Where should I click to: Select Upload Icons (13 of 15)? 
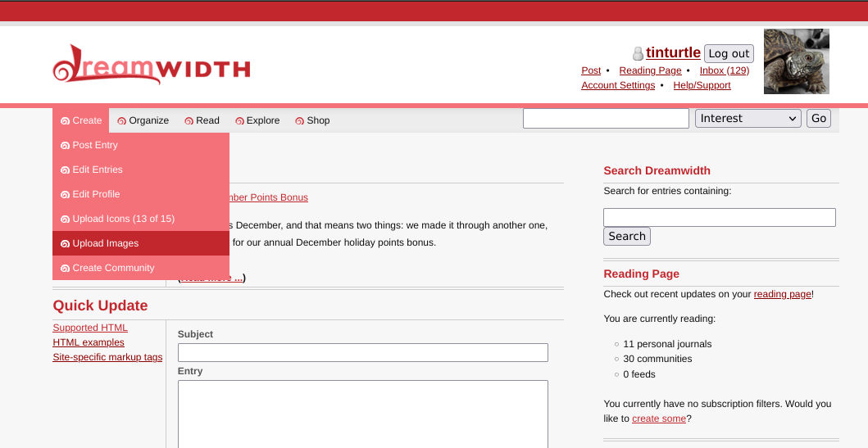coord(141,219)
